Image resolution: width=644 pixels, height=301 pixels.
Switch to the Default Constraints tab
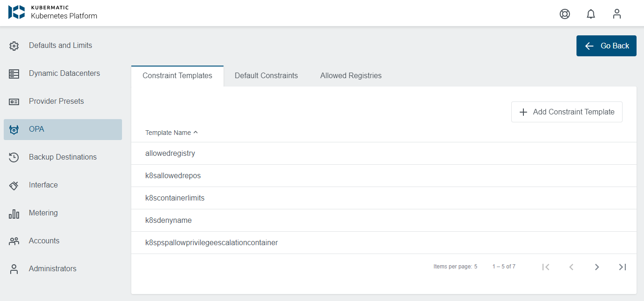pyautogui.click(x=266, y=75)
